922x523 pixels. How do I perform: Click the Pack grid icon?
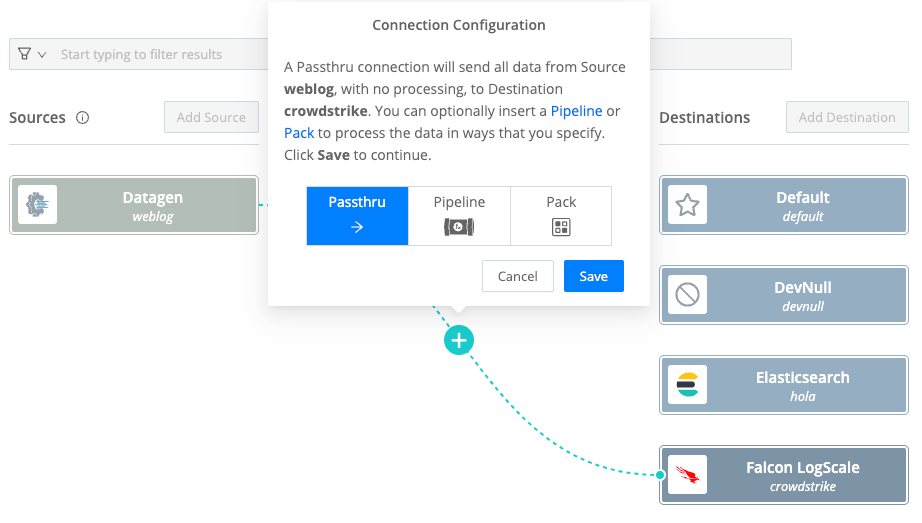click(x=561, y=227)
